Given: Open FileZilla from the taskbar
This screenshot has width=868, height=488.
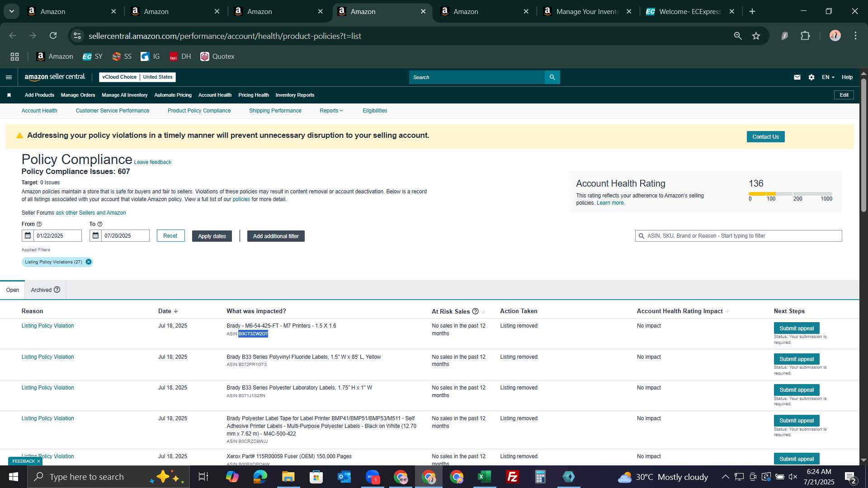Looking at the screenshot, I should click(512, 477).
